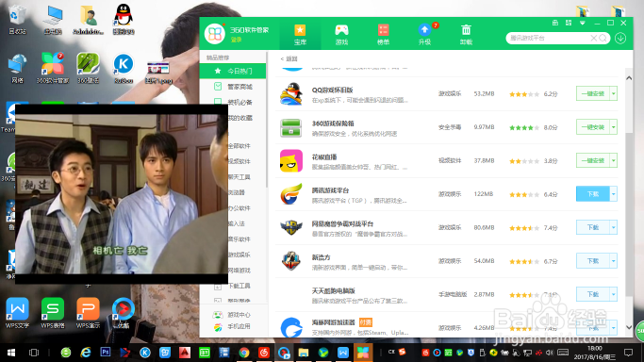Select the 办公软件 category
This screenshot has width=644, height=362.
[239, 208]
